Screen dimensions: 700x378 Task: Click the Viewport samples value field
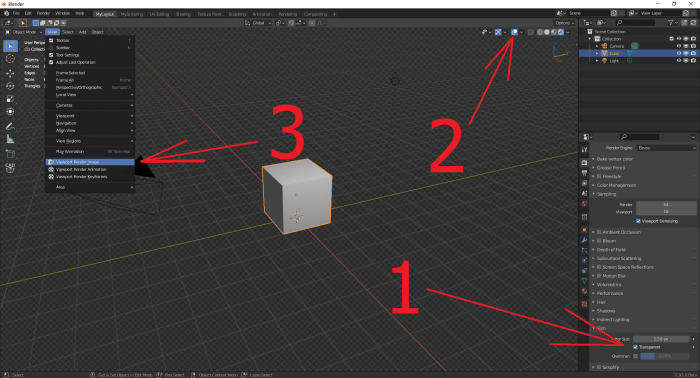click(x=666, y=212)
